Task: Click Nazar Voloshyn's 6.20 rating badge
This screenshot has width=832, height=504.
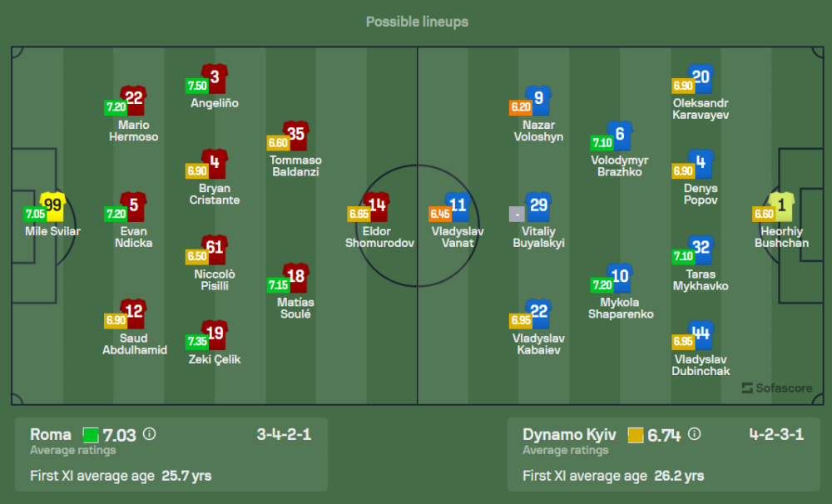Action: click(520, 107)
